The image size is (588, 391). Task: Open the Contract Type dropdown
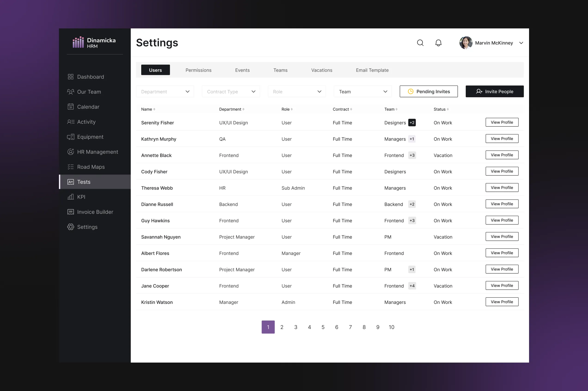click(x=231, y=92)
